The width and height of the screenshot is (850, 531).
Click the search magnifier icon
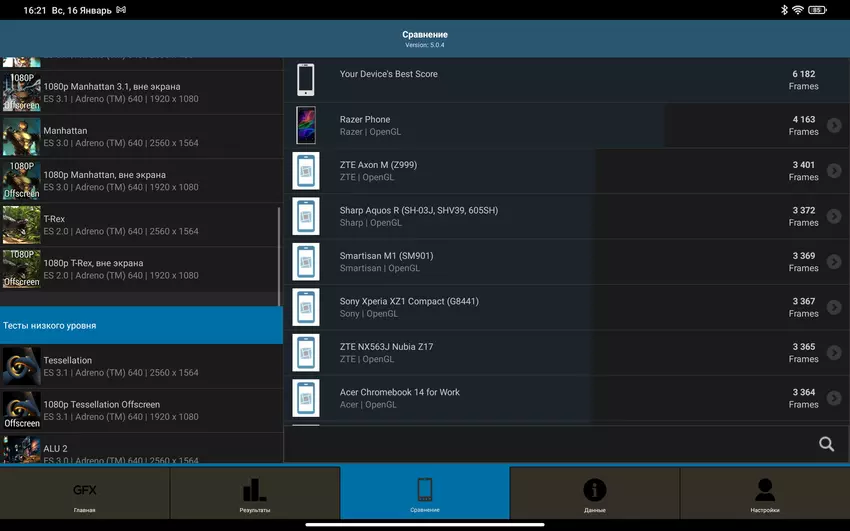point(826,444)
